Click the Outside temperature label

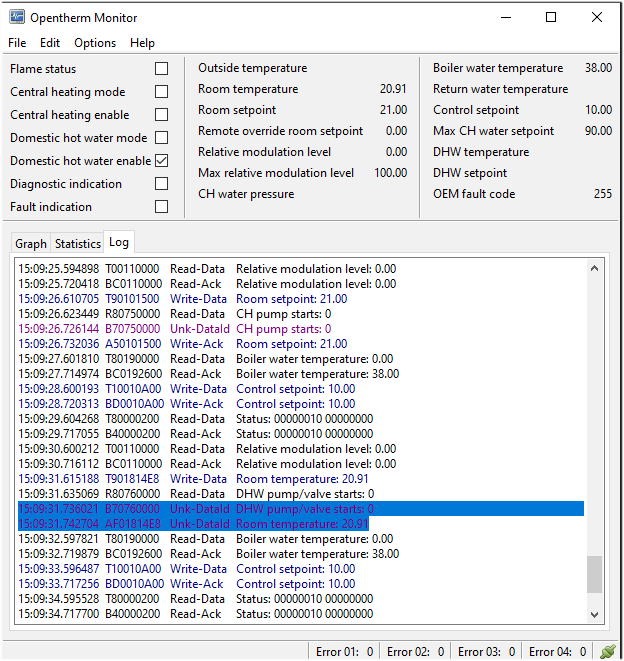point(253,68)
